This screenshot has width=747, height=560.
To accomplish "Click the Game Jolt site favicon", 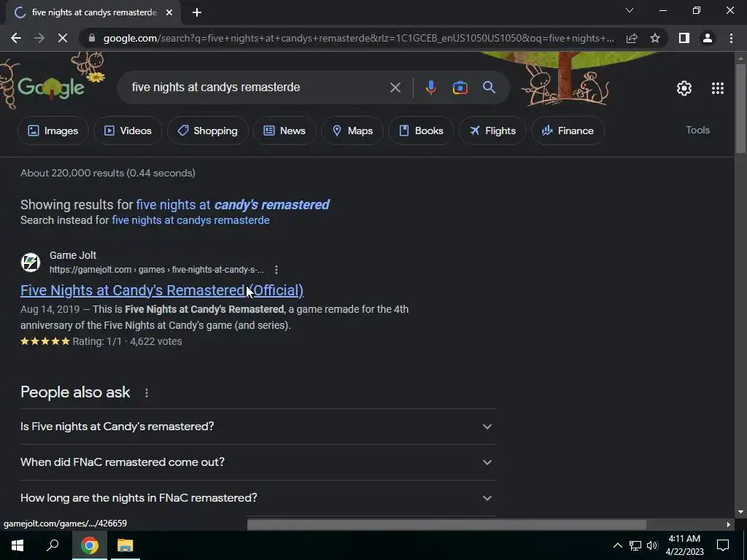I will click(31, 262).
